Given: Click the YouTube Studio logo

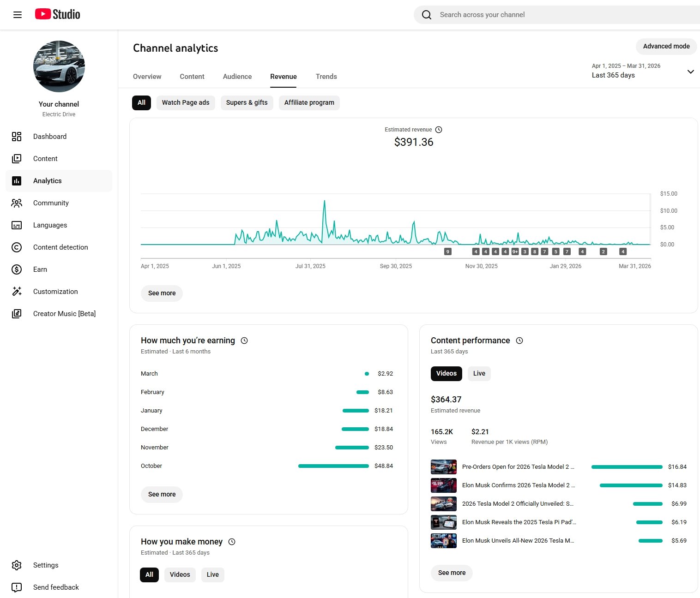Looking at the screenshot, I should pos(58,14).
